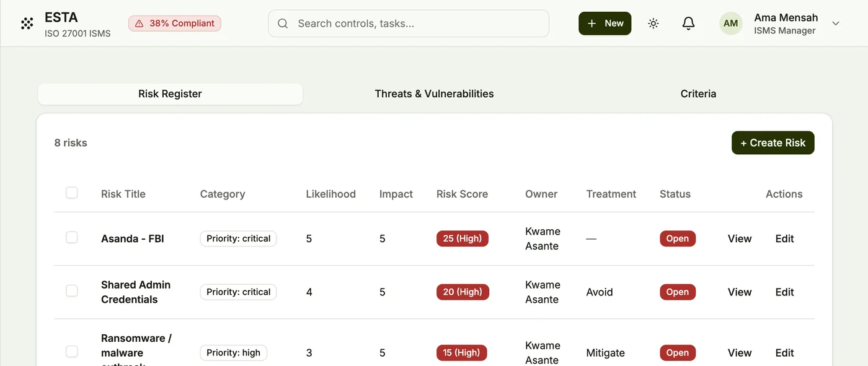This screenshot has height=366, width=868.
Task: Click the Likelihood column header
Action: point(330,194)
